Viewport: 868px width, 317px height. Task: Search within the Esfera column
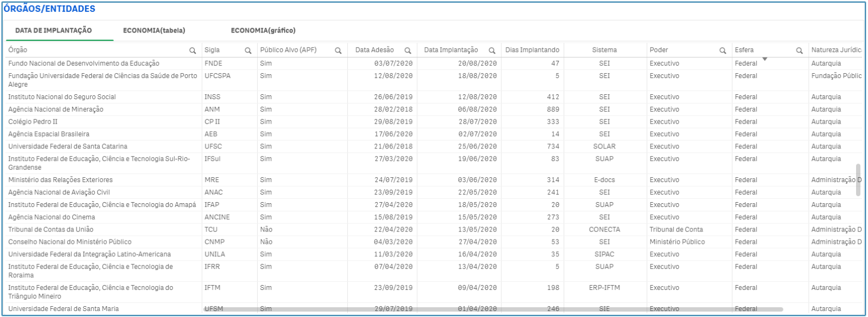[x=799, y=50]
